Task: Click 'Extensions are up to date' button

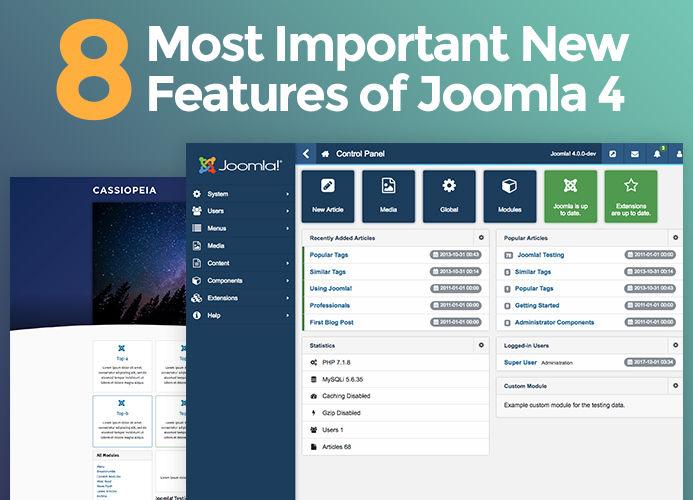Action: pyautogui.click(x=631, y=195)
